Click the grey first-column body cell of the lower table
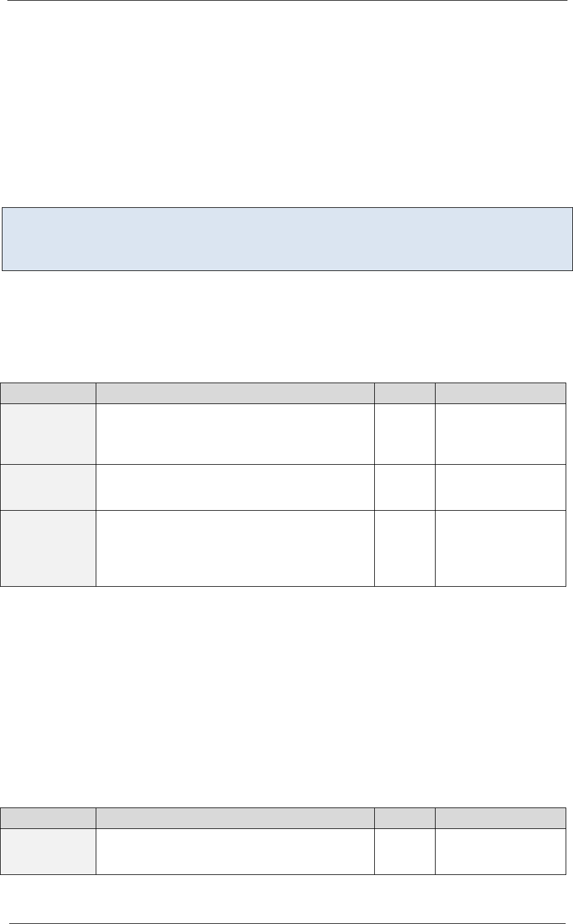 point(48,851)
